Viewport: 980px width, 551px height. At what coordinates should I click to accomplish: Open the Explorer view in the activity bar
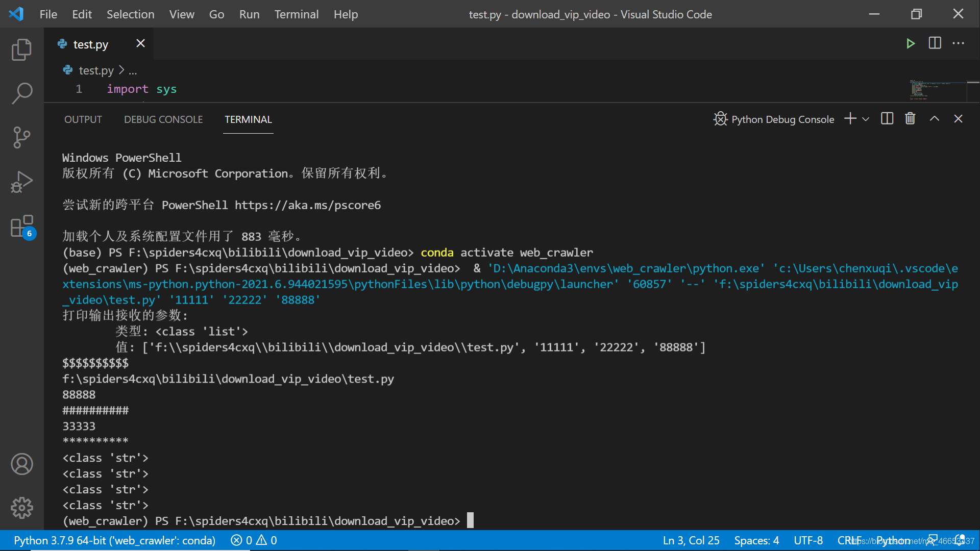21,49
